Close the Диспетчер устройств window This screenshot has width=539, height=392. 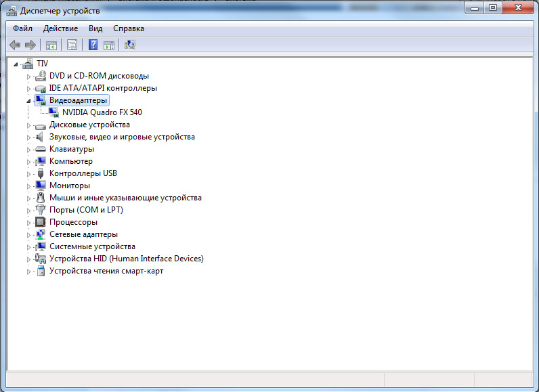[518, 8]
